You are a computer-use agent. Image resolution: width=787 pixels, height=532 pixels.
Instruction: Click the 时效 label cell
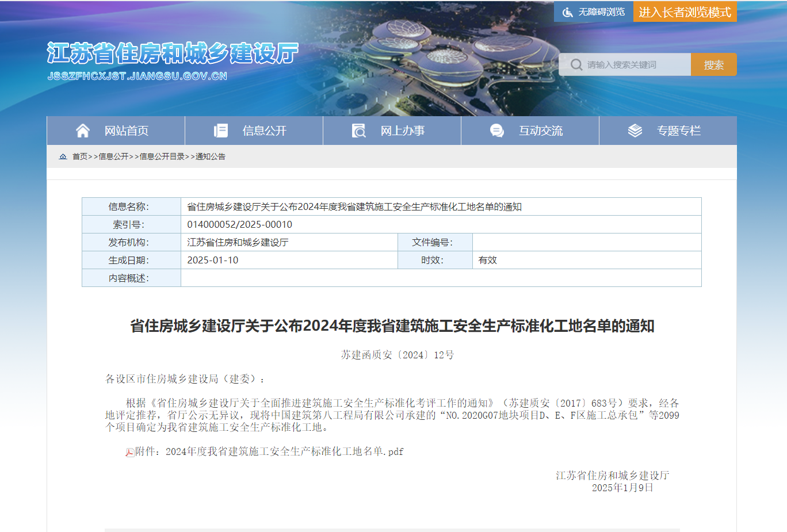pyautogui.click(x=435, y=260)
